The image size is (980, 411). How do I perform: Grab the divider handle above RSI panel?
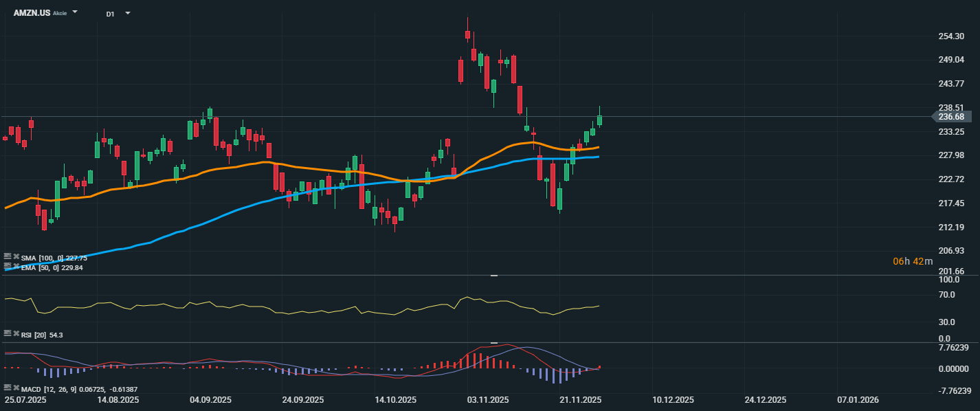click(493, 276)
